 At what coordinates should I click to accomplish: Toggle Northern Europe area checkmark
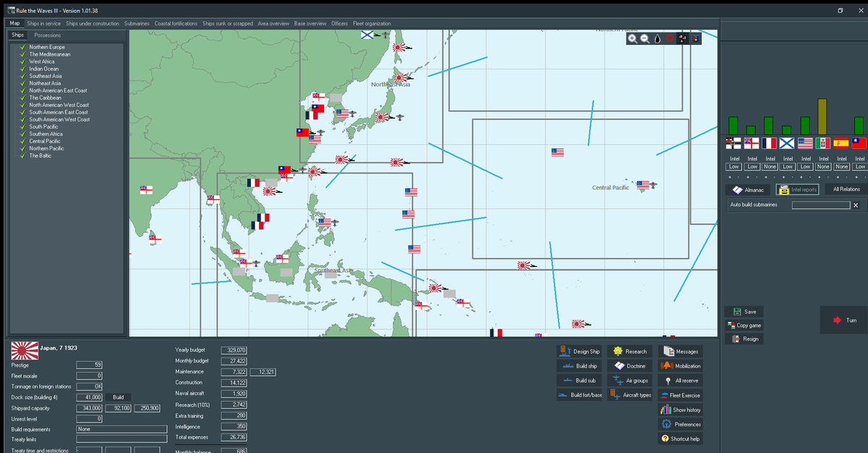click(x=23, y=47)
